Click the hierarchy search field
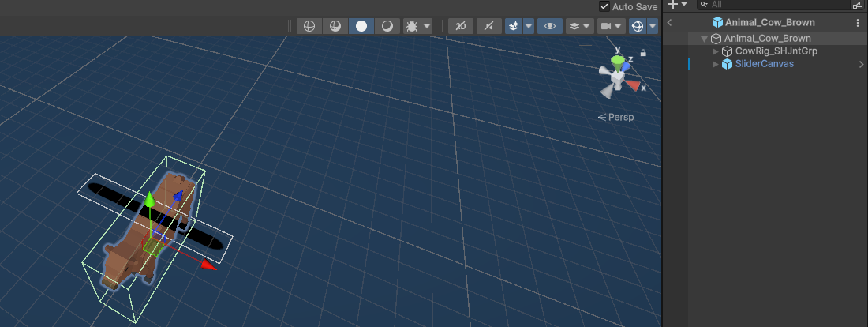The width and height of the screenshot is (868, 327). click(x=773, y=5)
